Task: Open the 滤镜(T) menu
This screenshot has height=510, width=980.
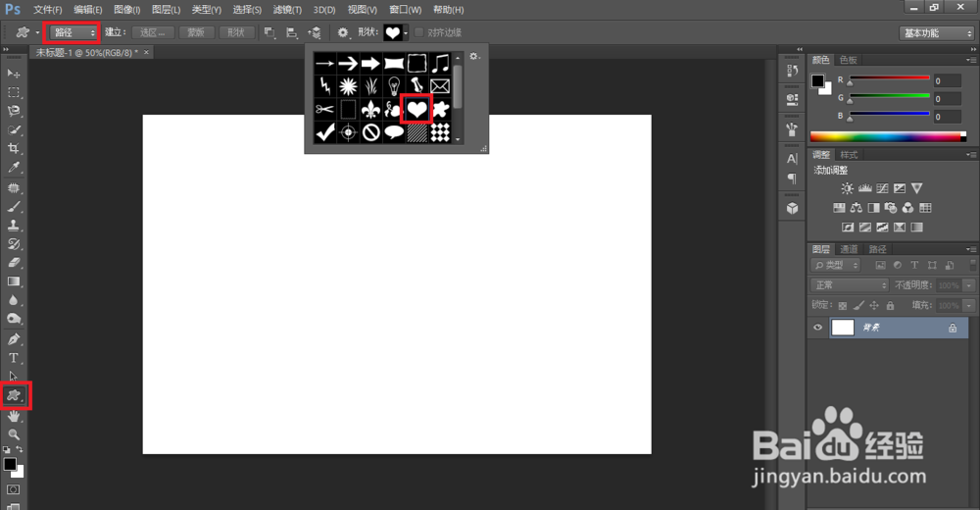Action: pyautogui.click(x=287, y=10)
